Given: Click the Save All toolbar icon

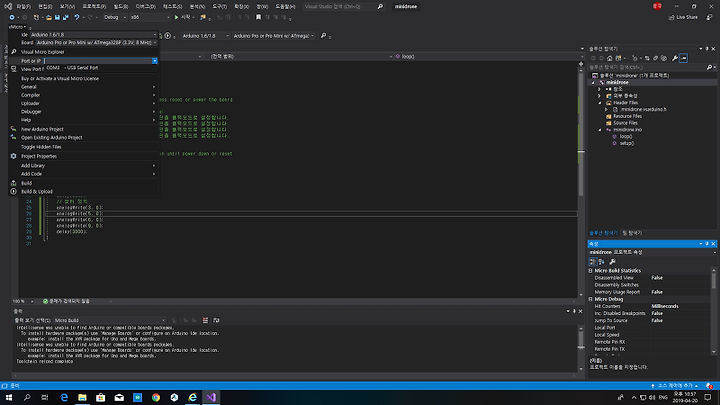Looking at the screenshot, I should coord(66,17).
